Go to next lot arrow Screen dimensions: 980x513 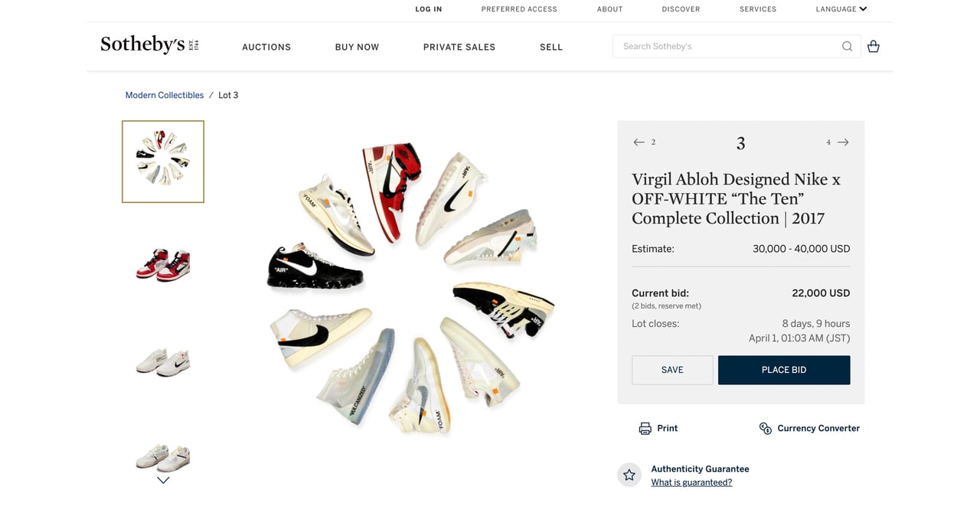(x=843, y=142)
